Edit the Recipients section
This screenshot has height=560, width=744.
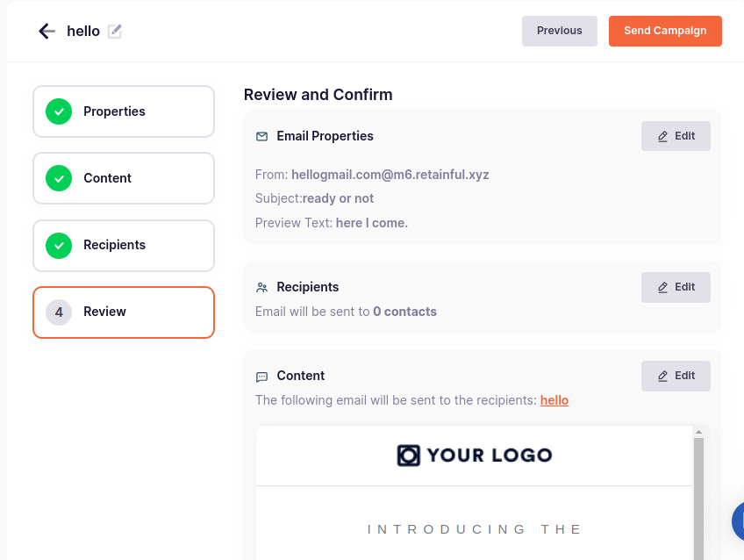676,287
